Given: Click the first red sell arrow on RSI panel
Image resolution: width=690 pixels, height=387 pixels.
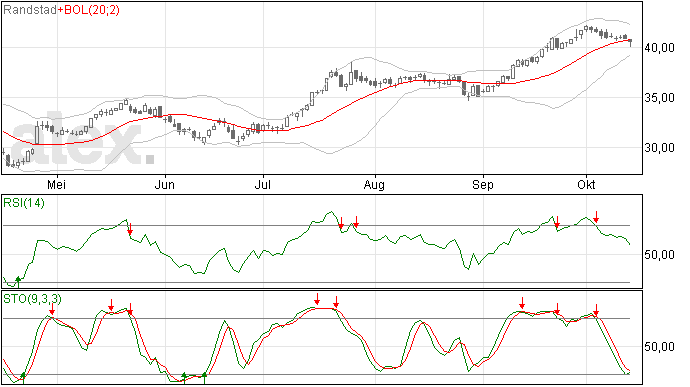Looking at the screenshot, I should pyautogui.click(x=130, y=229).
